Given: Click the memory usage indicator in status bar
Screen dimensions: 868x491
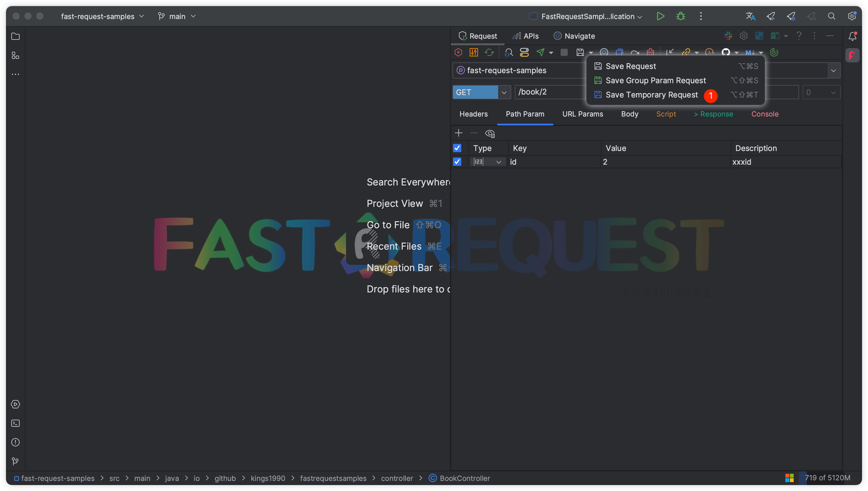Looking at the screenshot, I should click(x=827, y=478).
